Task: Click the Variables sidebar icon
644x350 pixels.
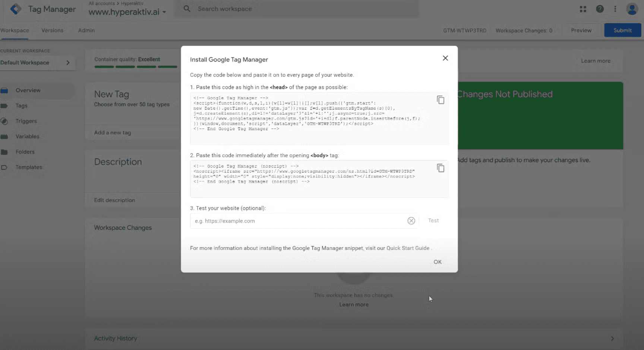Action: pos(4,137)
